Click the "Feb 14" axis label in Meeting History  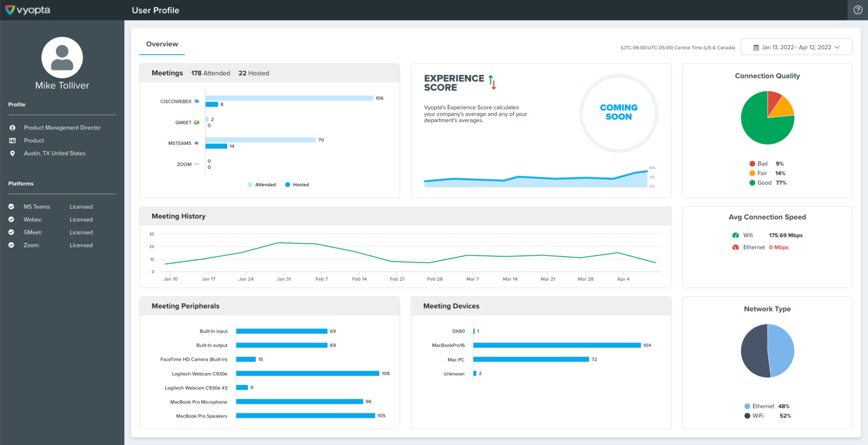click(359, 279)
